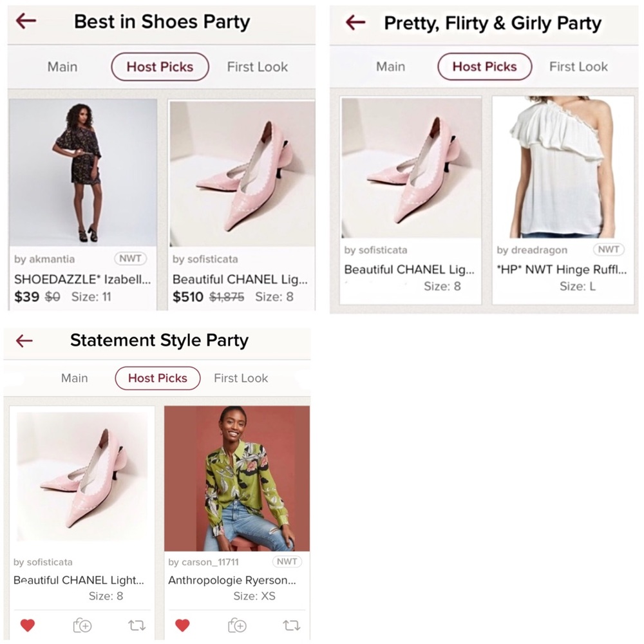Switch to Main tab in Statement Style Party

tap(74, 378)
